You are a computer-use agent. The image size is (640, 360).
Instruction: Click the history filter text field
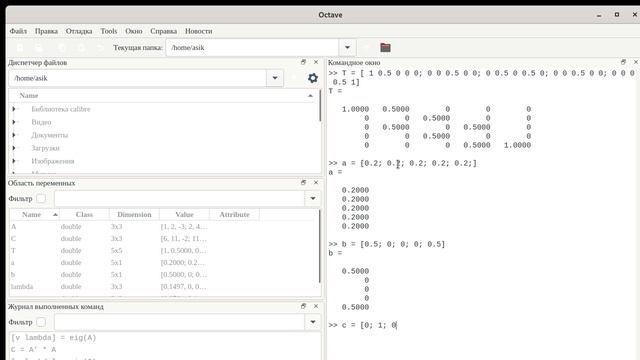[x=180, y=322]
